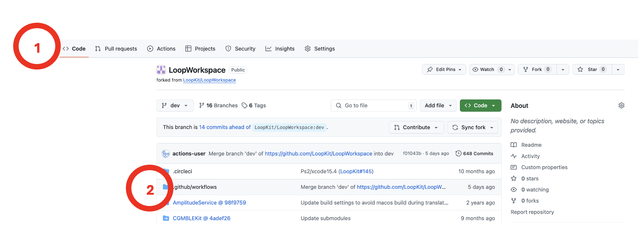Open the Readme link in About
644x243 pixels.
coord(531,145)
